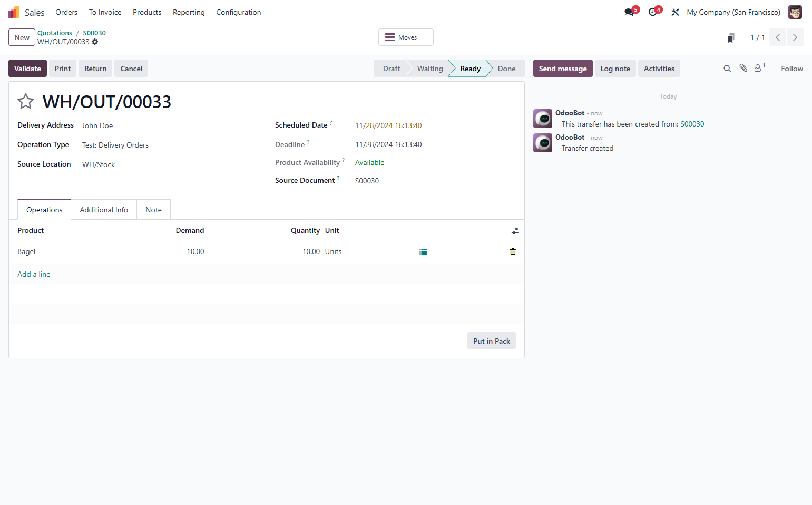
Task: Click the bookmark icon near the pager
Action: click(731, 38)
